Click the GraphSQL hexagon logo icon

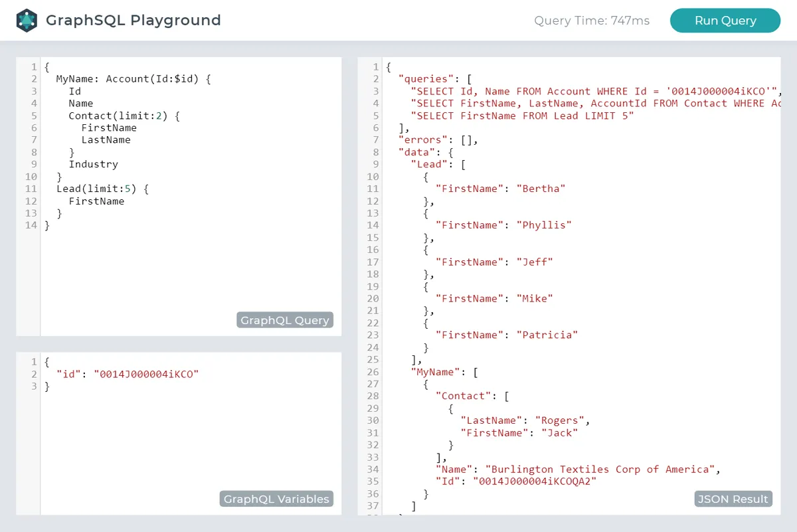click(27, 21)
